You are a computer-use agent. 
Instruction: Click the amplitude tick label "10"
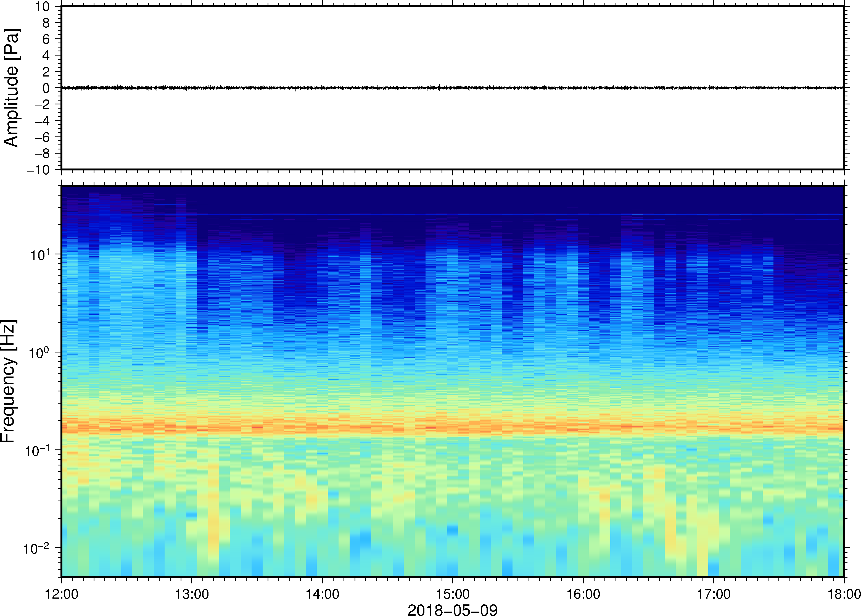click(43, 6)
